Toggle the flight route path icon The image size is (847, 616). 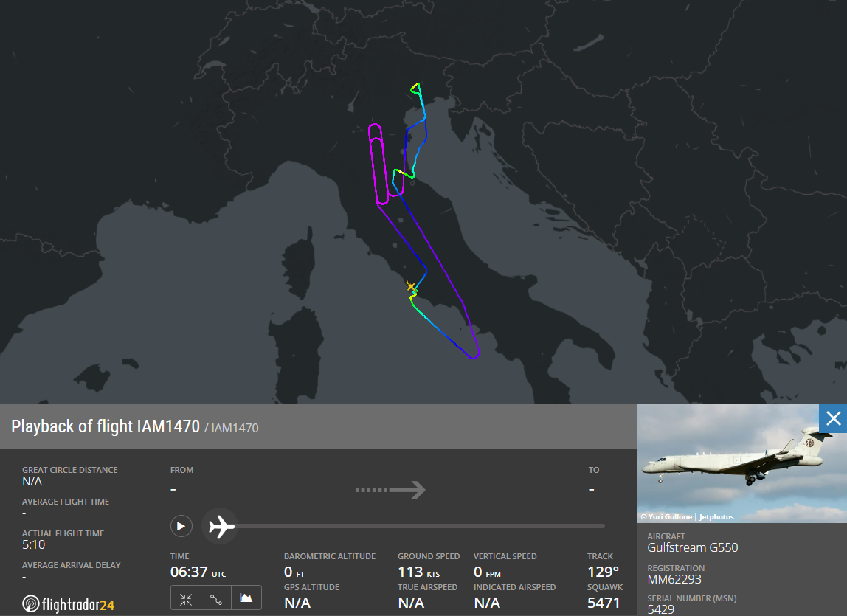click(216, 598)
